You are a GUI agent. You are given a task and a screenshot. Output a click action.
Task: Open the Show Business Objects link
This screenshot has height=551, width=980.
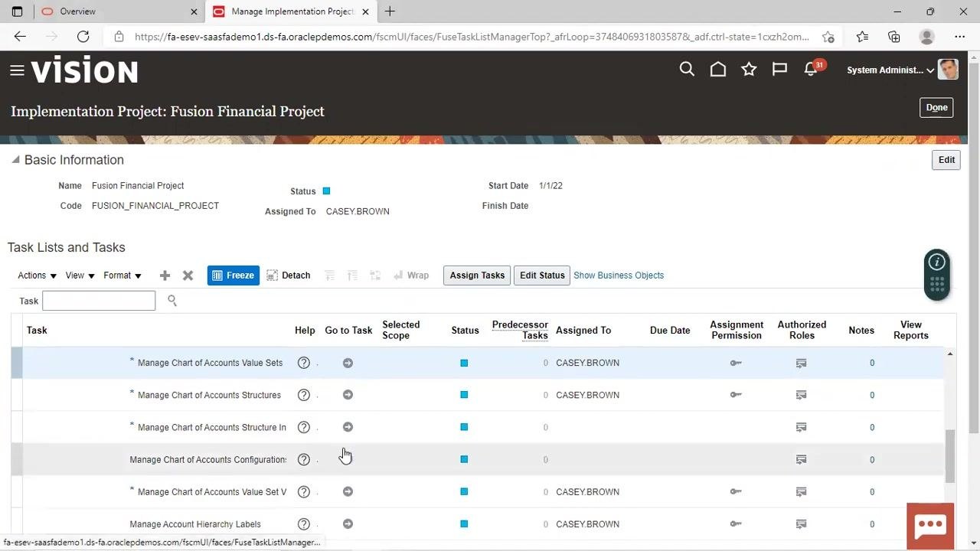pyautogui.click(x=619, y=275)
